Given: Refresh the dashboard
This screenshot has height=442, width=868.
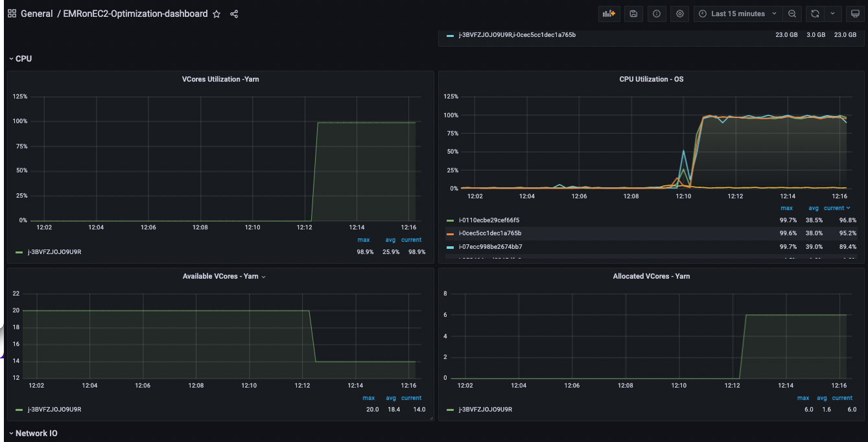Looking at the screenshot, I should coord(815,14).
